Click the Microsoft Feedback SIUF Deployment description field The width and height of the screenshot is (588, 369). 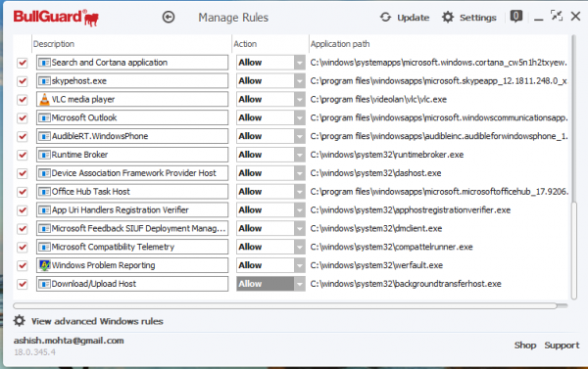pyautogui.click(x=132, y=228)
